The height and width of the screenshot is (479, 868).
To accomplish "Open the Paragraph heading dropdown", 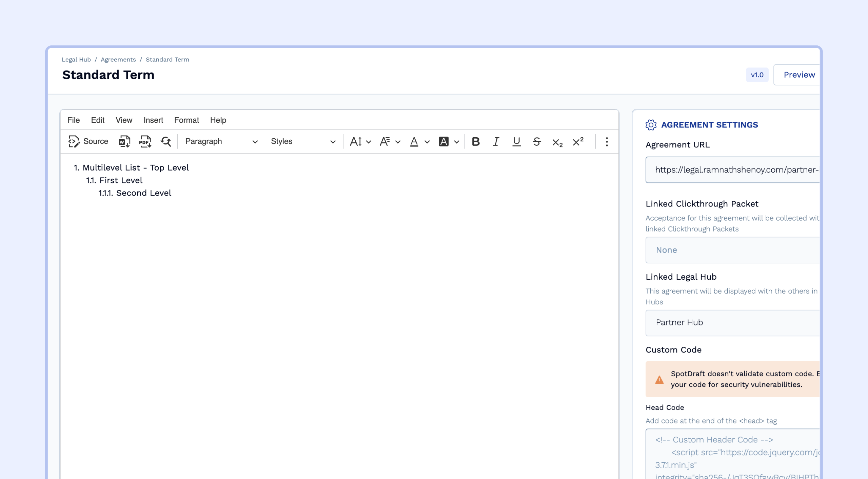I will coord(221,141).
